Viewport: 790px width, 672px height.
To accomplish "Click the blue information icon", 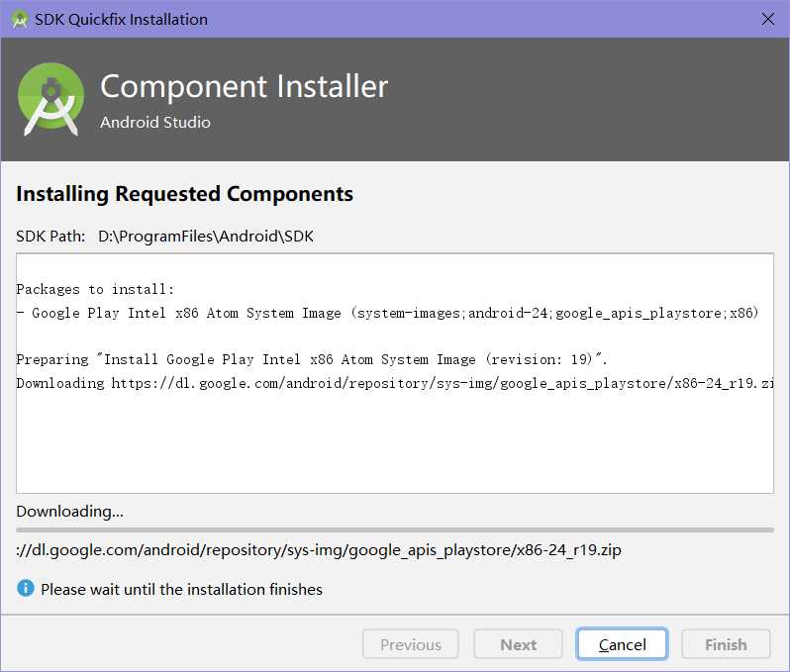I will coord(25,588).
